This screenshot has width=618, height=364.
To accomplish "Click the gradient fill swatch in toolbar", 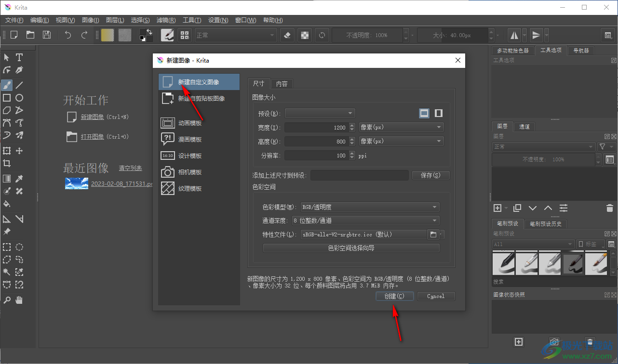I will (x=107, y=35).
